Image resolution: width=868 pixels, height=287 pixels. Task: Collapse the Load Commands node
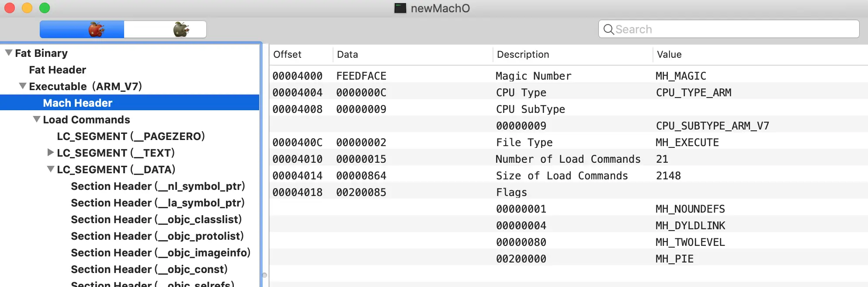(37, 119)
